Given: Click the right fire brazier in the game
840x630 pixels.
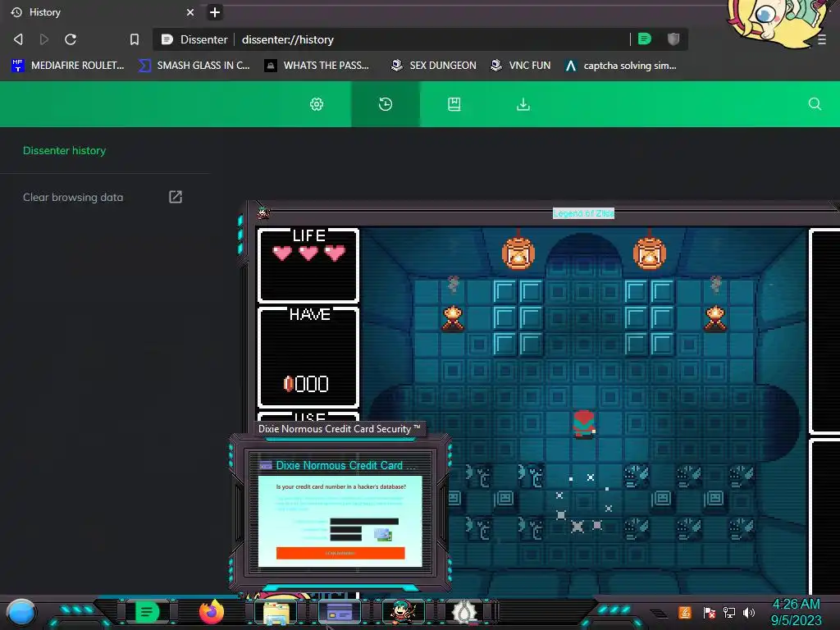Looking at the screenshot, I should 715,318.
